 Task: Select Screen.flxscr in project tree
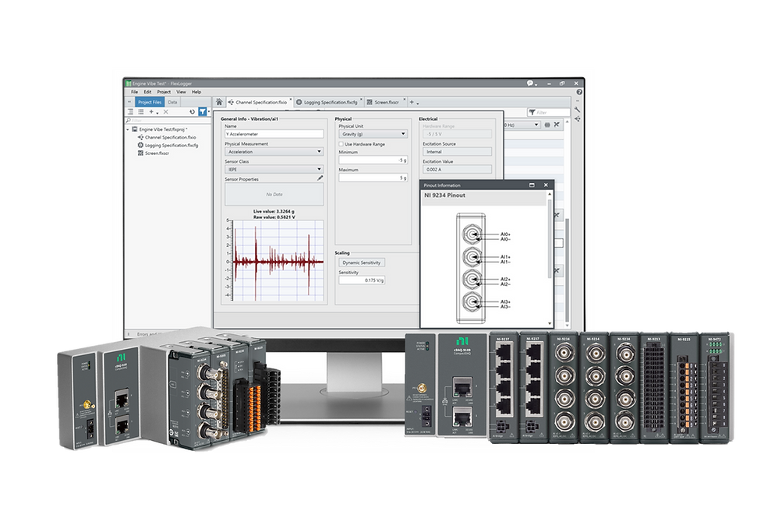(153, 153)
